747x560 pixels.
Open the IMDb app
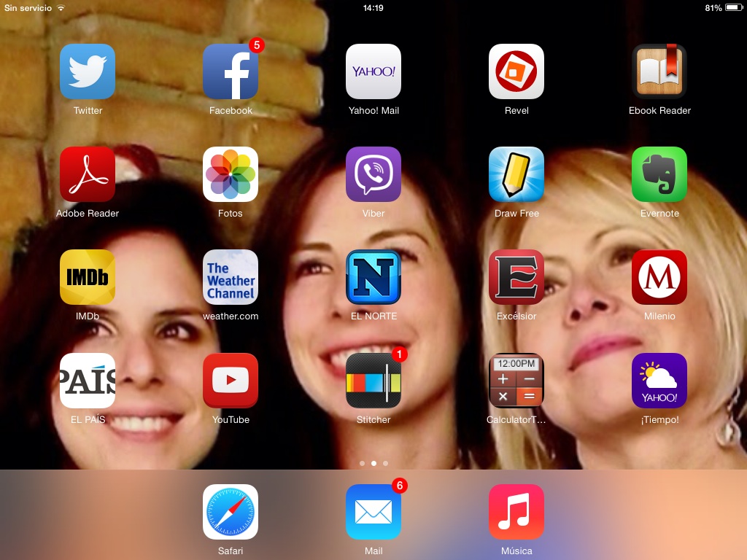point(88,277)
